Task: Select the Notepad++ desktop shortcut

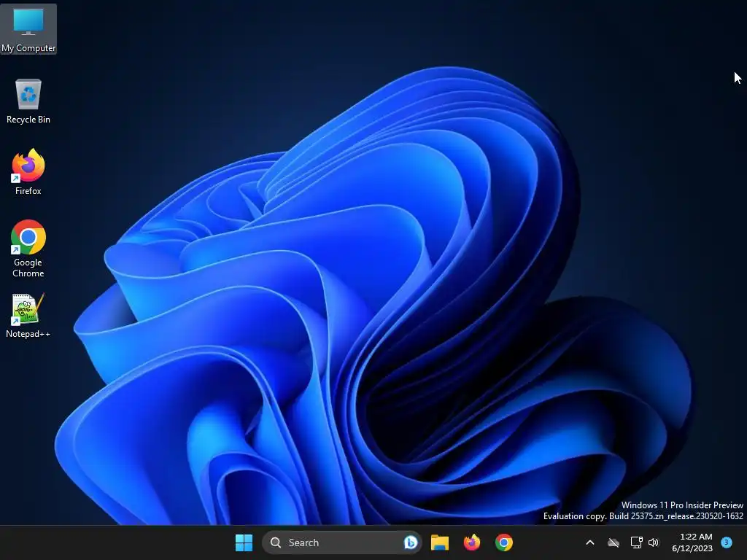Action: [28, 316]
